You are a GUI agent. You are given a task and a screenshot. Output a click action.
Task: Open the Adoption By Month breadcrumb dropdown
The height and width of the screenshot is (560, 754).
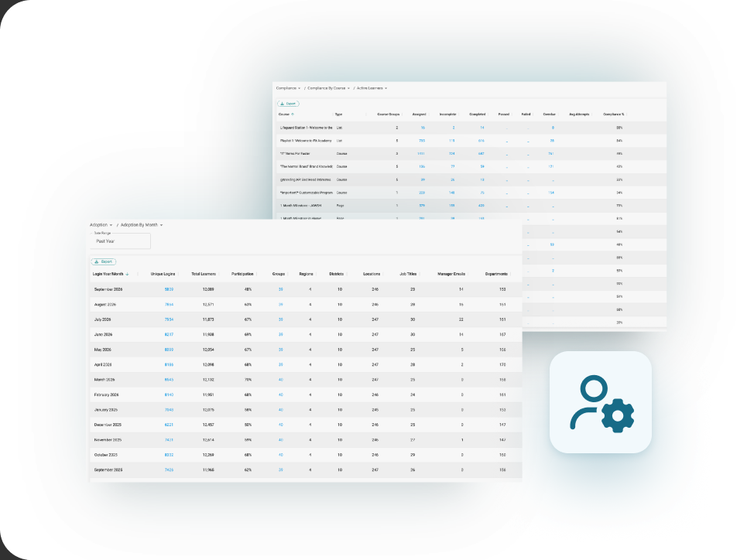[142, 225]
